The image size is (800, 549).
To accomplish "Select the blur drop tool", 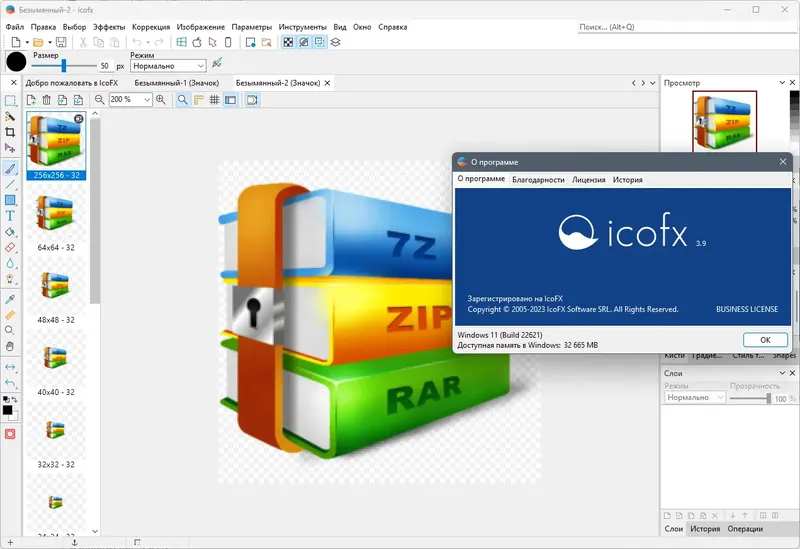I will tap(10, 263).
